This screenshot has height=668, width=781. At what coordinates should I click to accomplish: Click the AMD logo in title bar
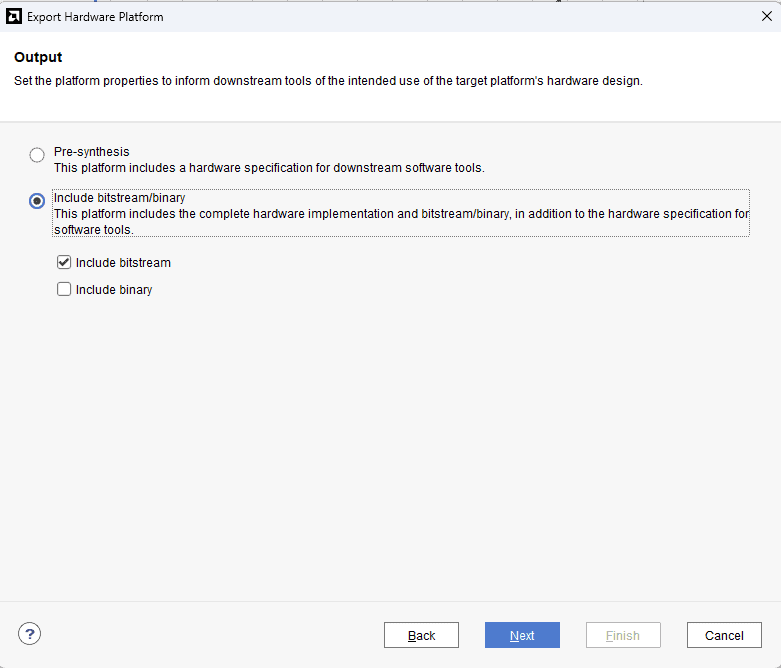click(14, 16)
